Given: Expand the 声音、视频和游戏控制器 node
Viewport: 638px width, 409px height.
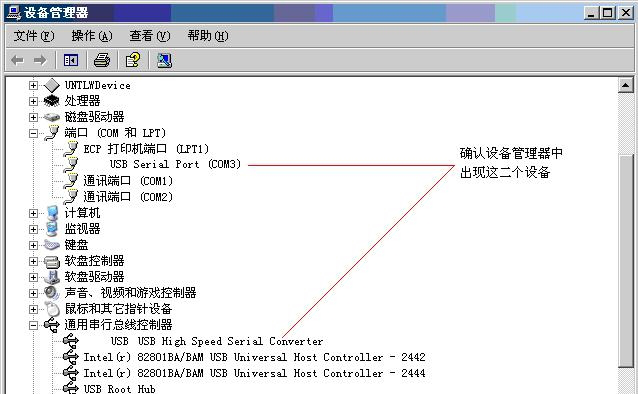Looking at the screenshot, I should [33, 293].
